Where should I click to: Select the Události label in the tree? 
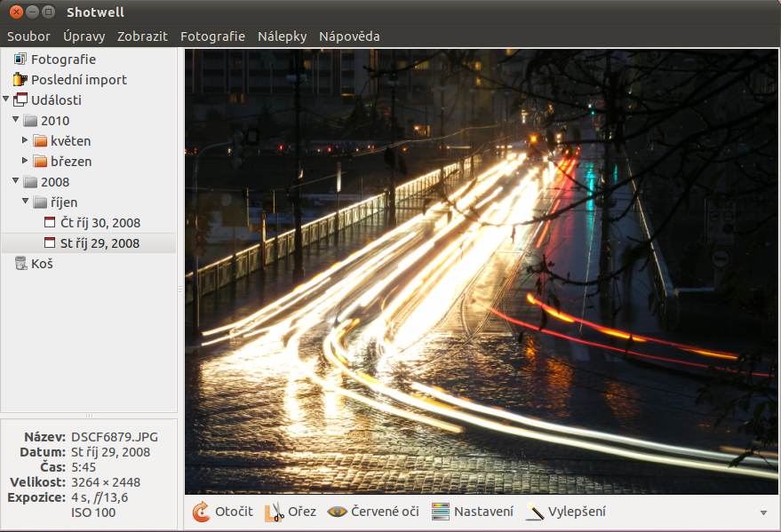pos(56,100)
